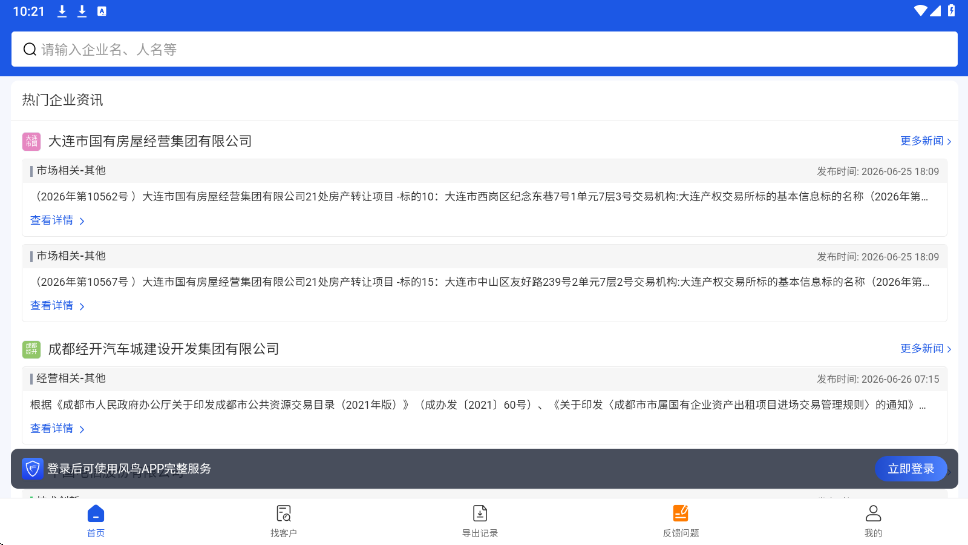Open the 导出记录 tab

[480, 521]
